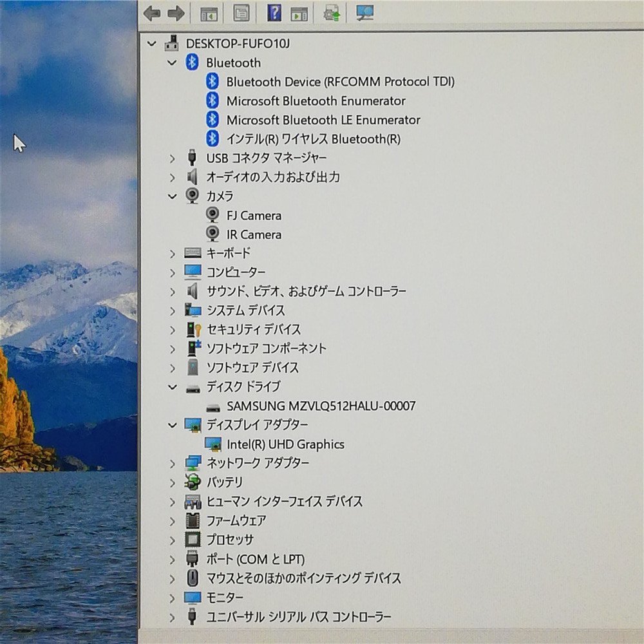Collapse the カメラ category
This screenshot has width=644, height=644.
(x=173, y=196)
